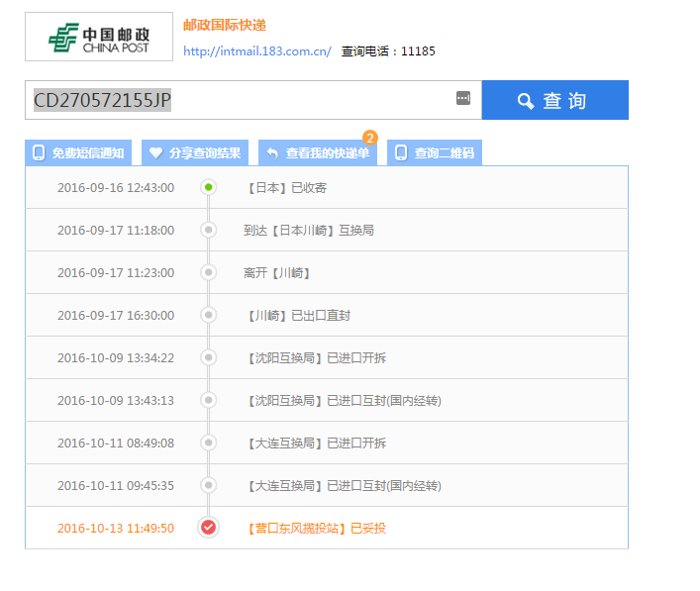This screenshot has width=700, height=591.
Task: Click the text 离开【川崎】
Action: pos(277,273)
